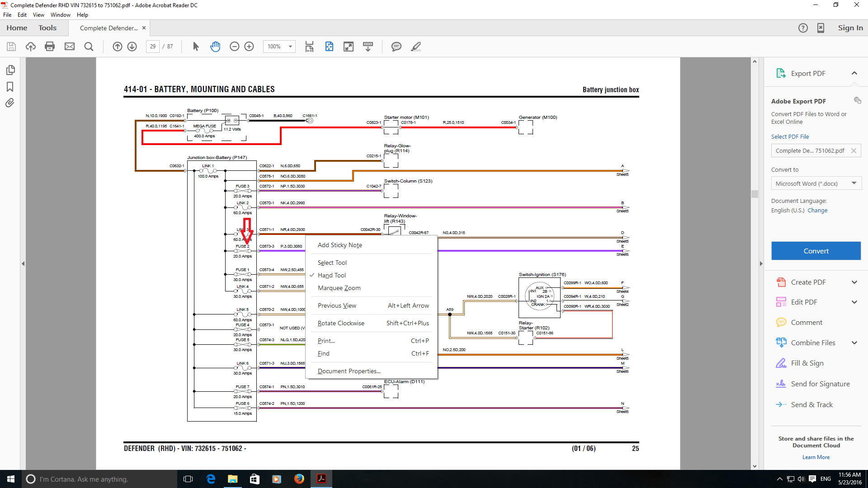Viewport: 868px width, 488px height.
Task: Click the Zoom Out minus icon
Action: click(x=234, y=47)
